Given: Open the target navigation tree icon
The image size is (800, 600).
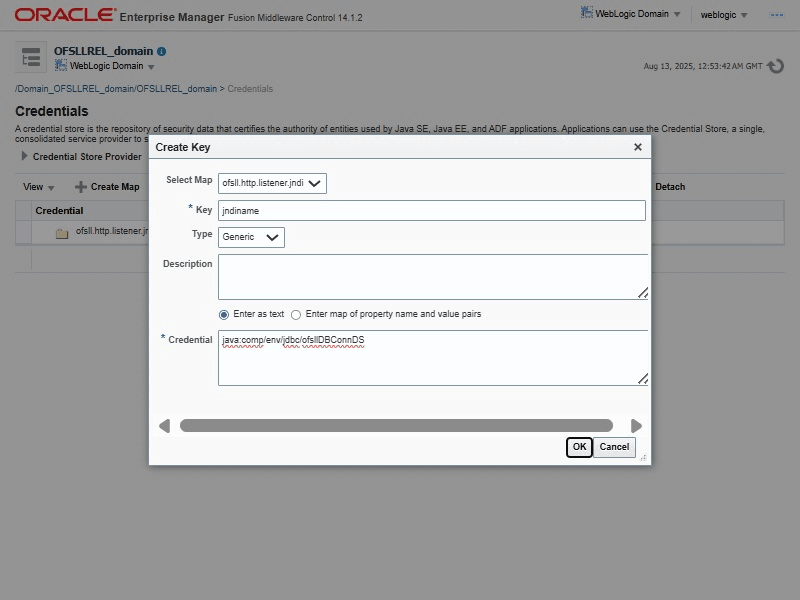Looking at the screenshot, I should (x=31, y=57).
